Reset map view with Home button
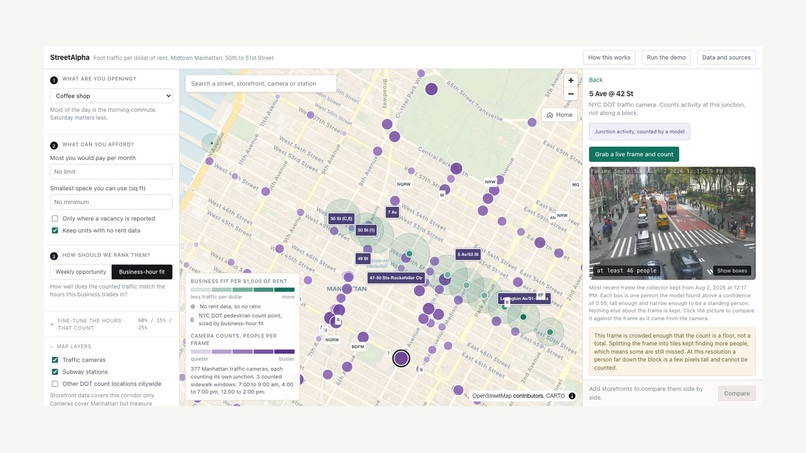The width and height of the screenshot is (806, 453). tap(559, 115)
